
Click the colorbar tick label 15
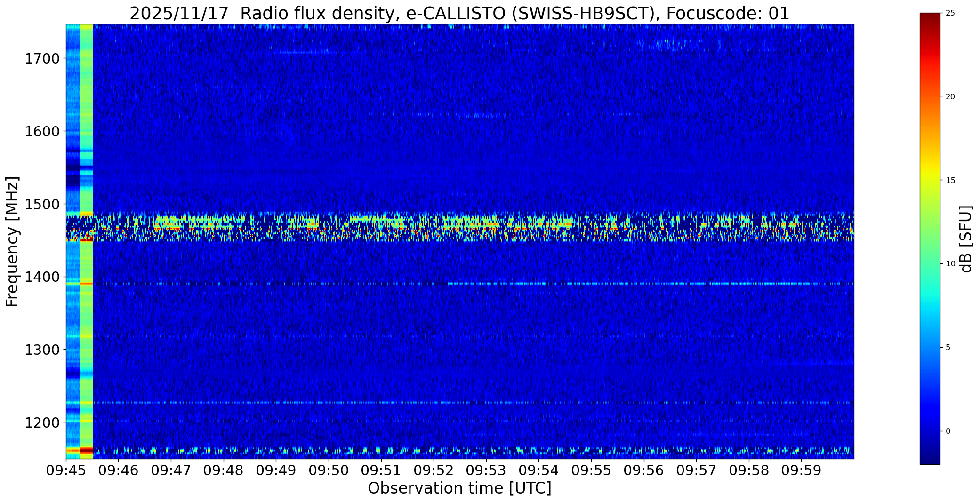click(x=950, y=180)
